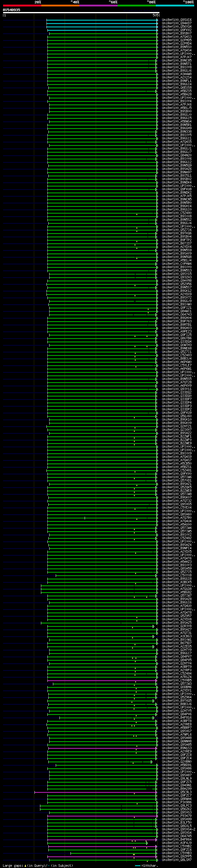Select hit label UniRef100_A2YRE9
Screen dimensions: 197x868
pos(176,751)
